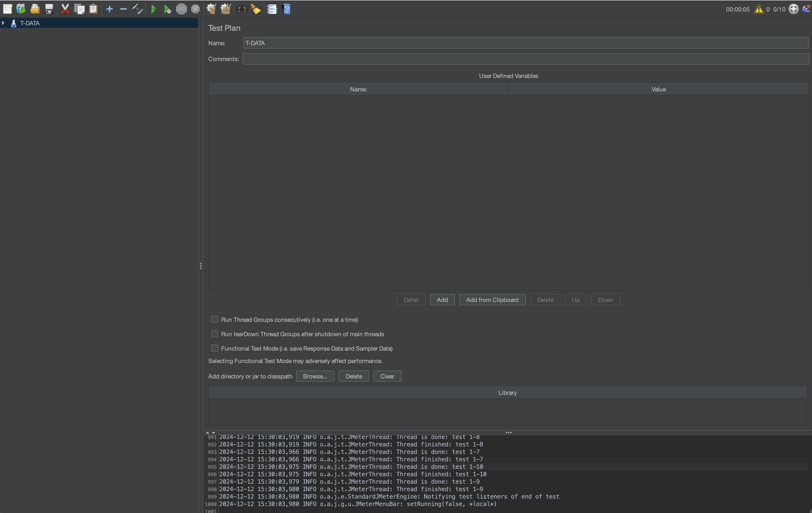
Task: Expand the T-DATA tree node arrow
Action: point(3,23)
